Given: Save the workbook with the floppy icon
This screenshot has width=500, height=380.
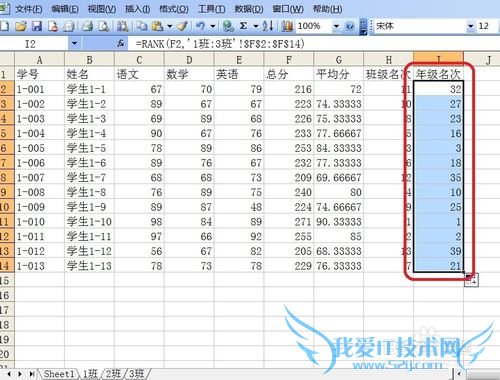Looking at the screenshot, I should click(x=37, y=26).
